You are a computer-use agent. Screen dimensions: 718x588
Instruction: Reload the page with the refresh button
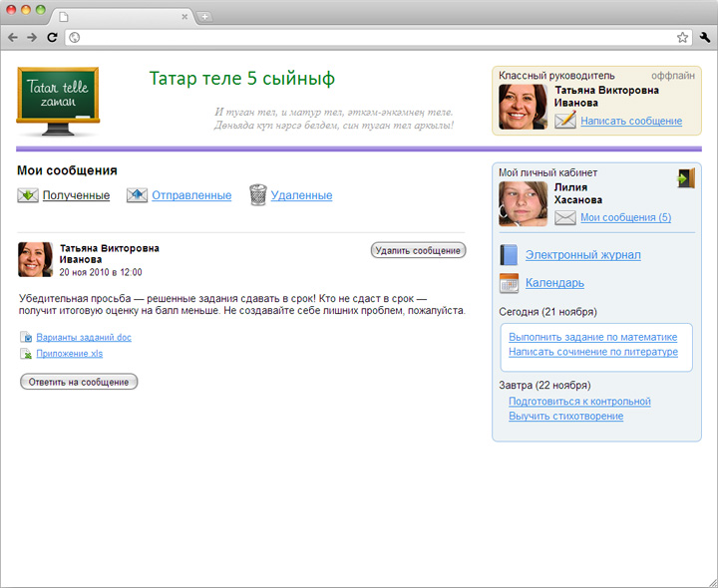52,38
